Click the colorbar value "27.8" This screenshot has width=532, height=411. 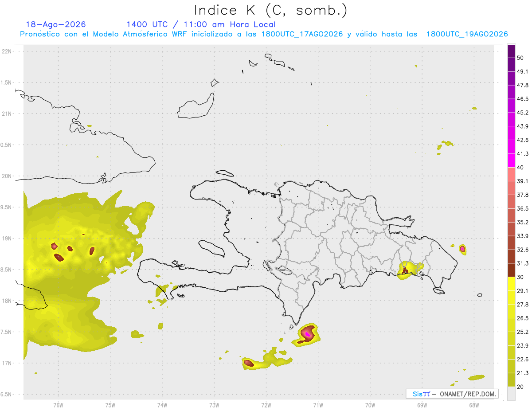tap(523, 305)
